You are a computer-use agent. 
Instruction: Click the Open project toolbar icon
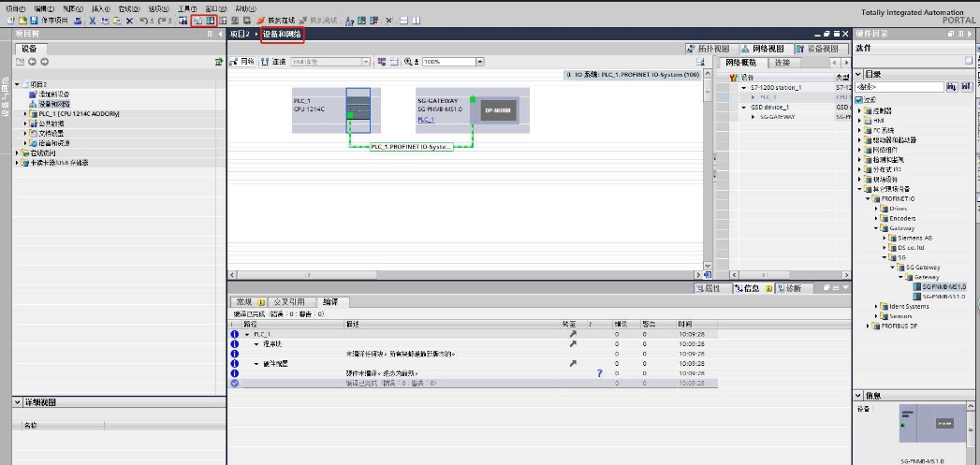[22, 21]
